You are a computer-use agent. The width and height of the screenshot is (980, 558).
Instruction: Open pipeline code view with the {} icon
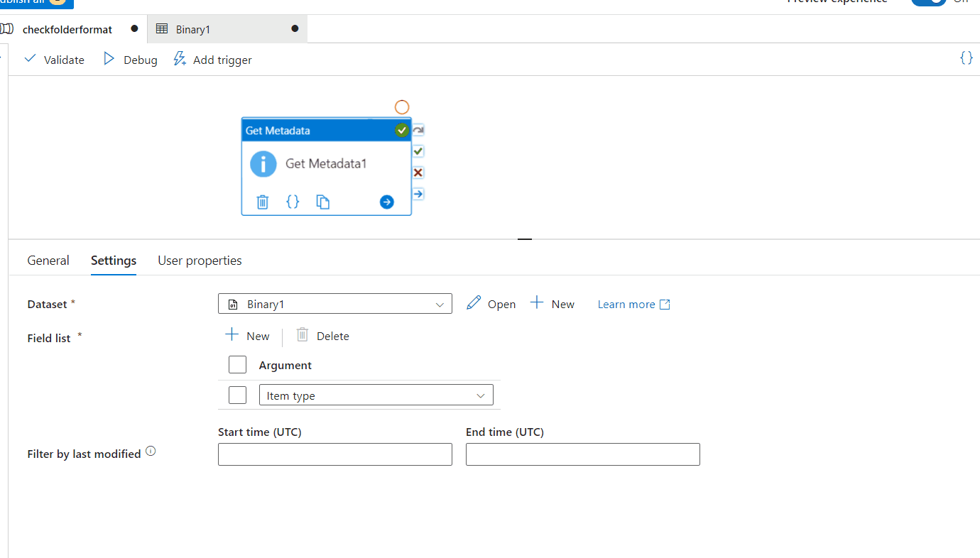coord(966,58)
